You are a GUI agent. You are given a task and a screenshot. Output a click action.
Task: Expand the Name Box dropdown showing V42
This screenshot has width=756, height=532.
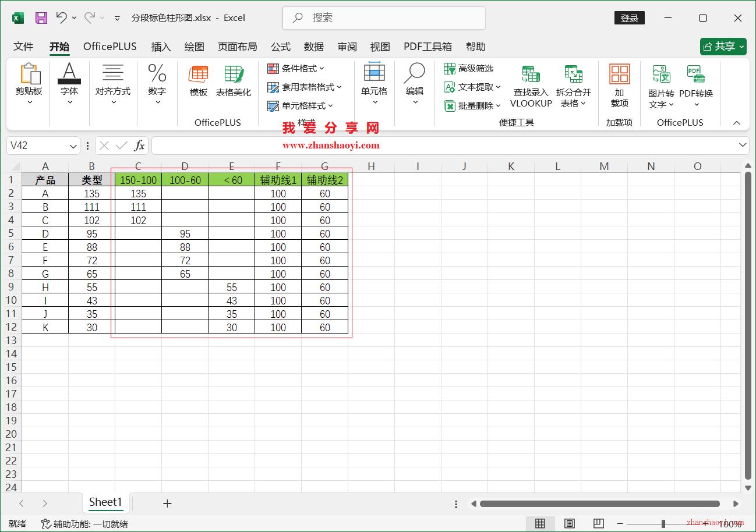(72, 145)
